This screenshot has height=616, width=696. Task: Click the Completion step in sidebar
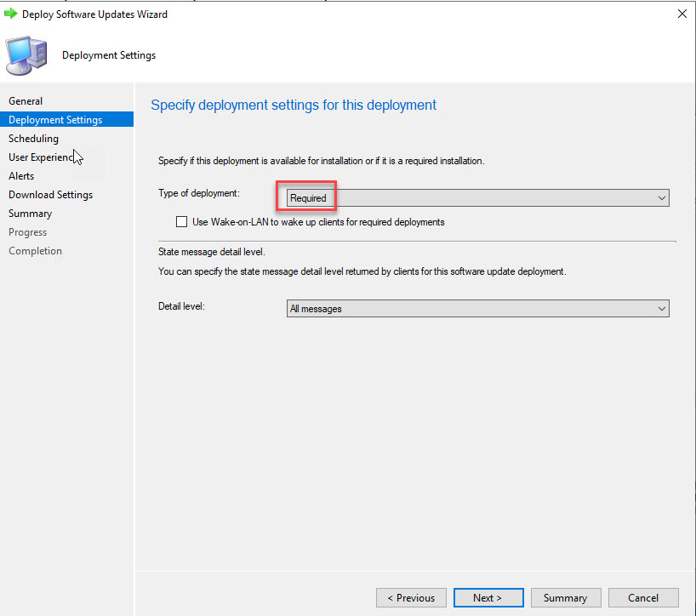click(35, 251)
